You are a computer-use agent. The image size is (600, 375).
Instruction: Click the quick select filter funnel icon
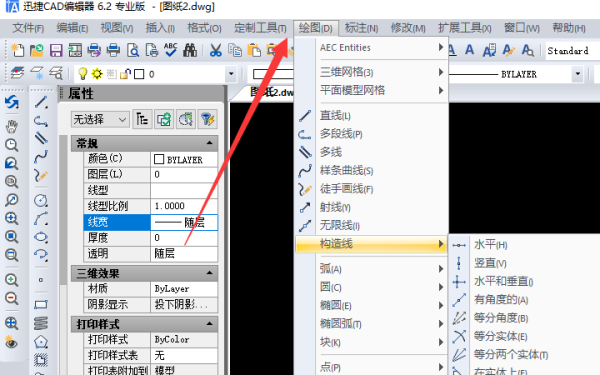[x=208, y=119]
